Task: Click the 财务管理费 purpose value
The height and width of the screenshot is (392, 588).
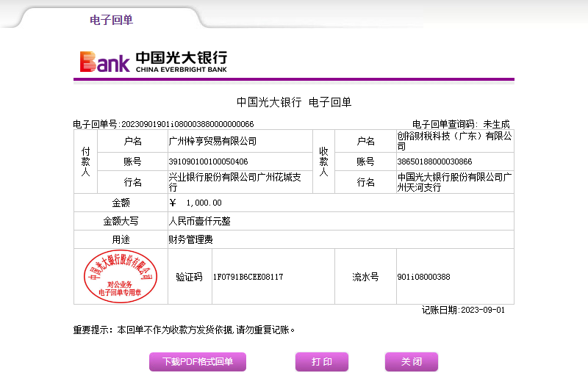Action: [191, 239]
